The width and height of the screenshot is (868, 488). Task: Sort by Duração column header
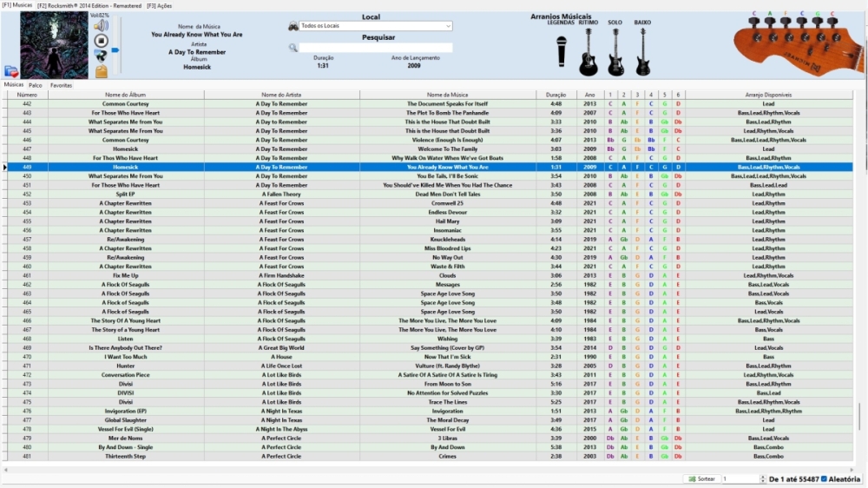(x=556, y=95)
